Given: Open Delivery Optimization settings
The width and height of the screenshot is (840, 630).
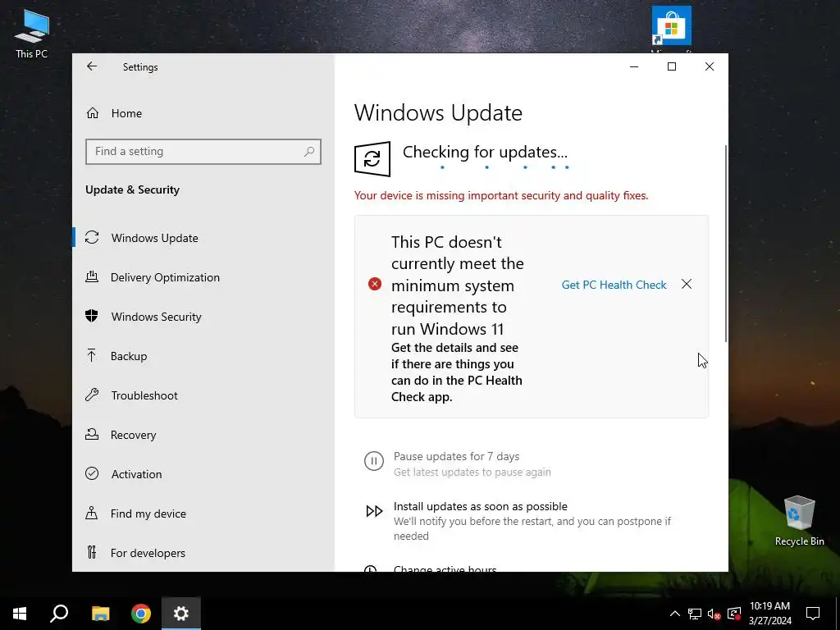Looking at the screenshot, I should click(165, 277).
